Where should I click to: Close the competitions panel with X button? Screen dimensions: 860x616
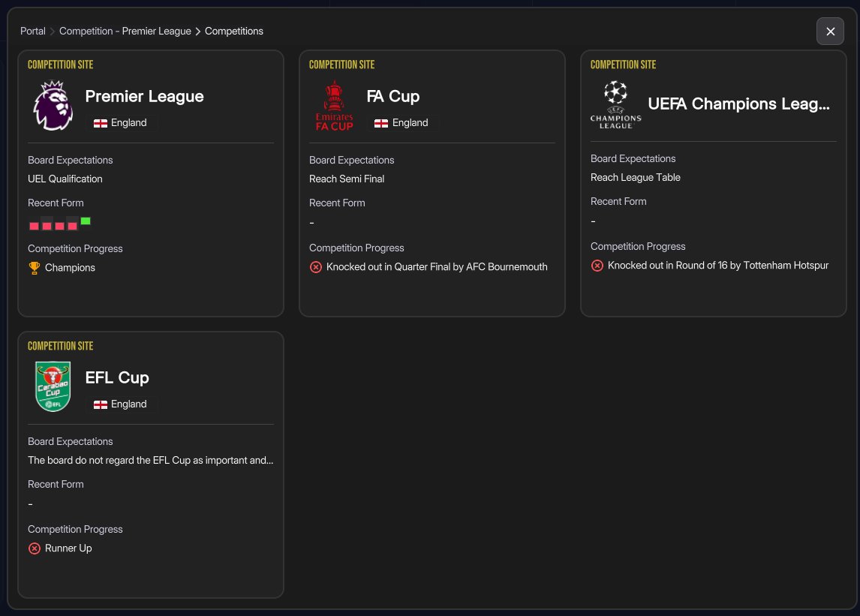(830, 32)
